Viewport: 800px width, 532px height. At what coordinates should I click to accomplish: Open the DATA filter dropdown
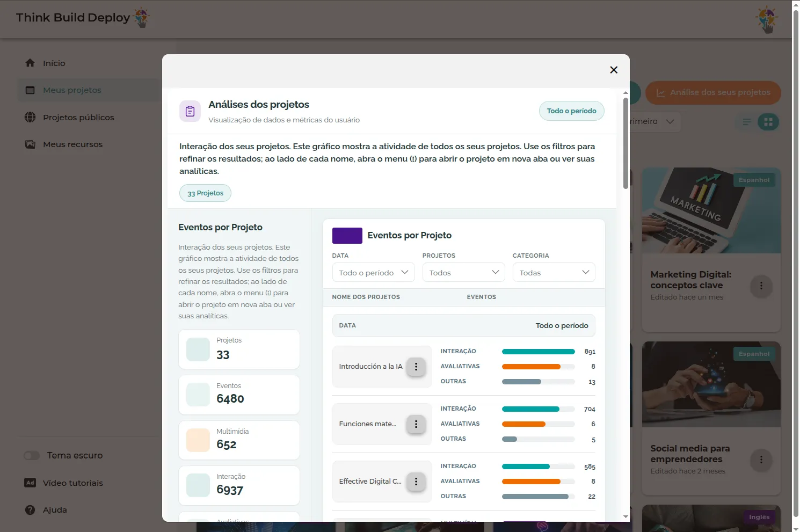pos(374,272)
